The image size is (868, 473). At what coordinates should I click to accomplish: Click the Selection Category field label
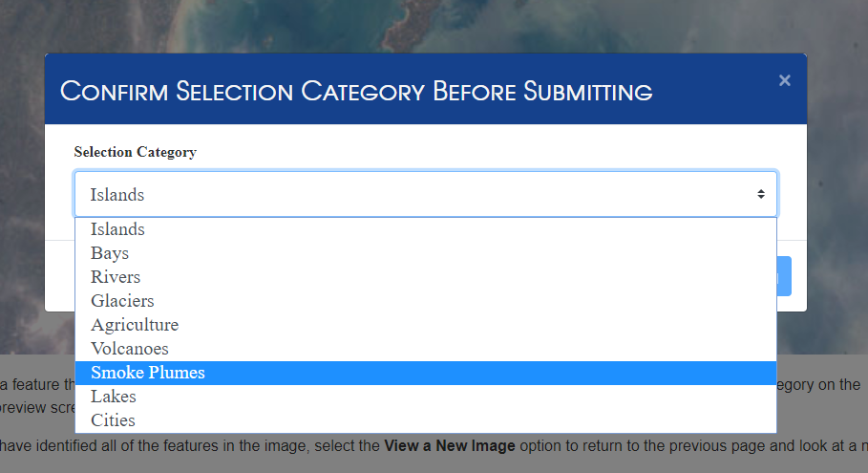pyautogui.click(x=135, y=152)
